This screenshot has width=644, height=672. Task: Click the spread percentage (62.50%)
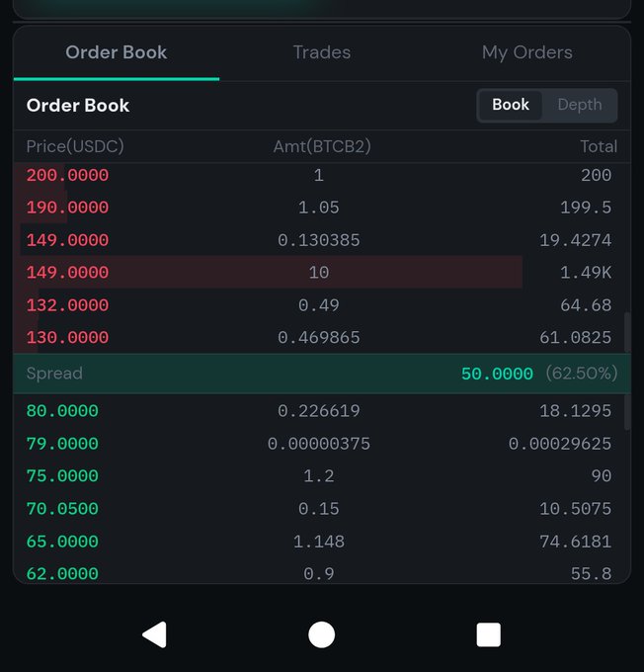582,374
